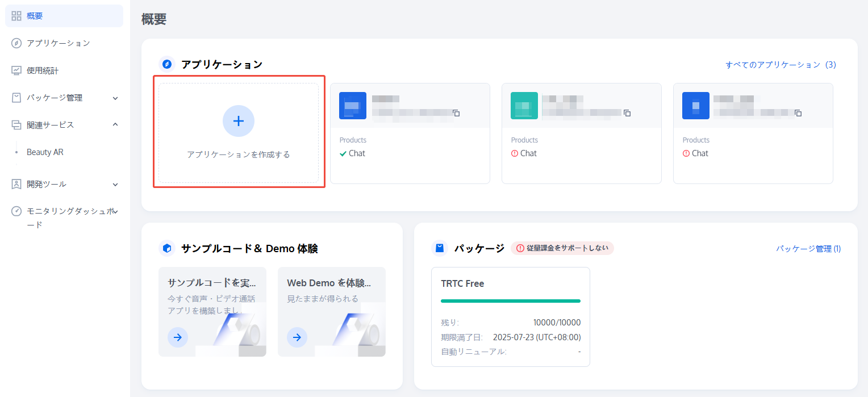Expand the 開発ツール sidebar menu
The height and width of the screenshot is (397, 868).
(115, 185)
